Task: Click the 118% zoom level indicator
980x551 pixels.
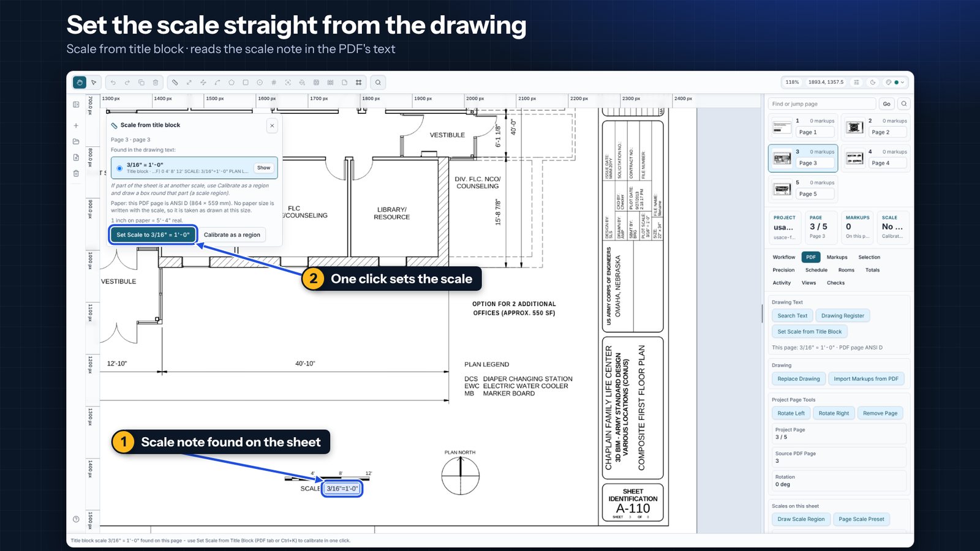Action: pos(792,82)
